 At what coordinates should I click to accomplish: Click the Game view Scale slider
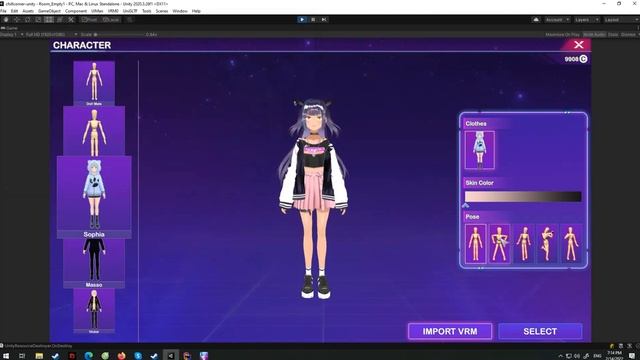click(118, 35)
